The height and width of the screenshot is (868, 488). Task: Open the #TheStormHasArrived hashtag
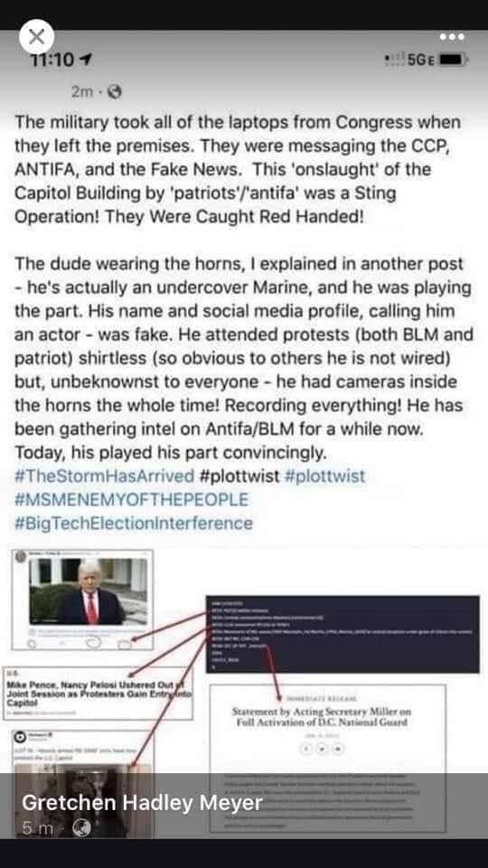pyautogui.click(x=105, y=476)
